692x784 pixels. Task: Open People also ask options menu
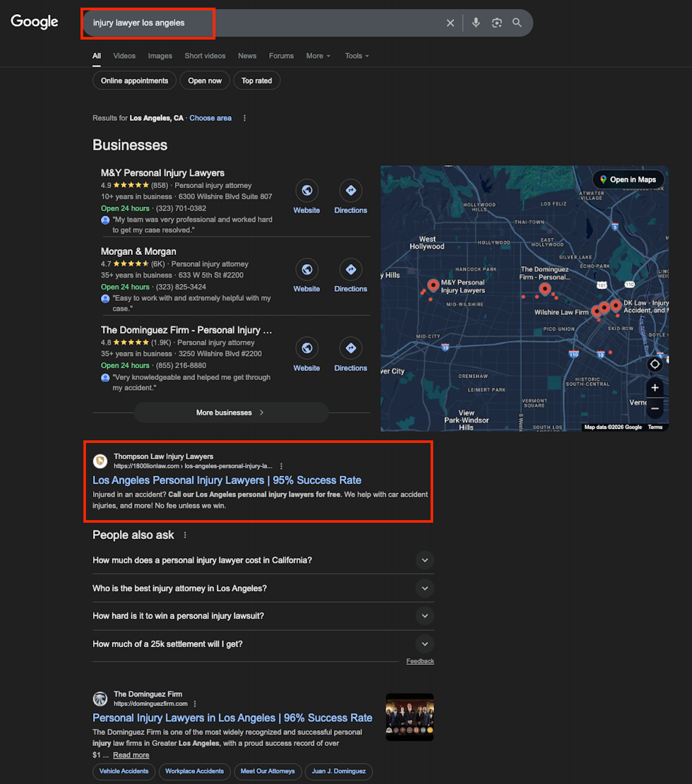185,535
